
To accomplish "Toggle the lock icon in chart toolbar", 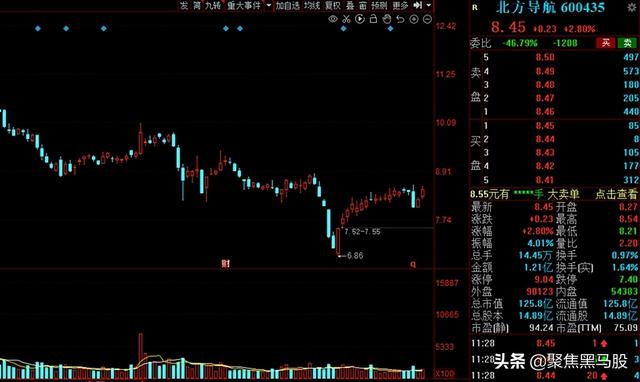I will [373, 19].
